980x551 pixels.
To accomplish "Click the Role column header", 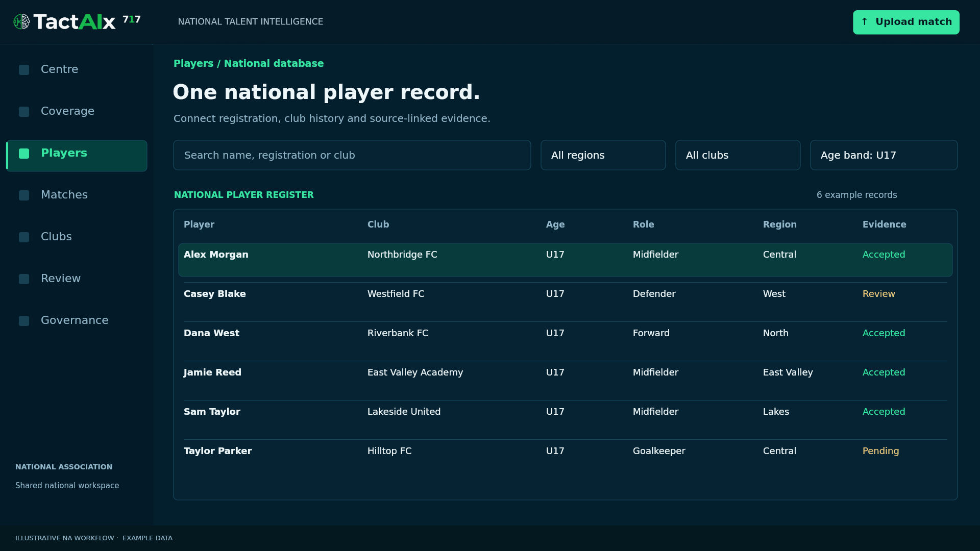I will tap(643, 224).
